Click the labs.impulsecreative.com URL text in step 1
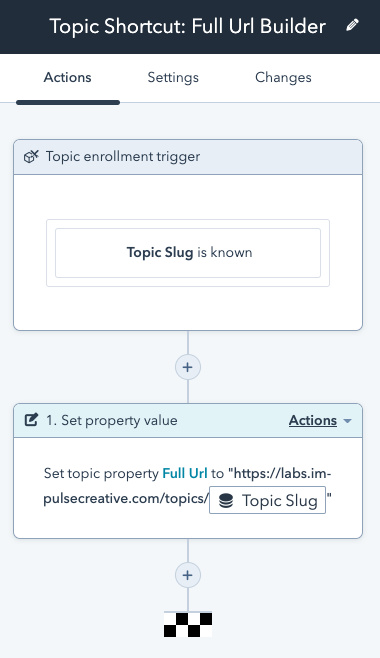380x658 pixels. (187, 486)
